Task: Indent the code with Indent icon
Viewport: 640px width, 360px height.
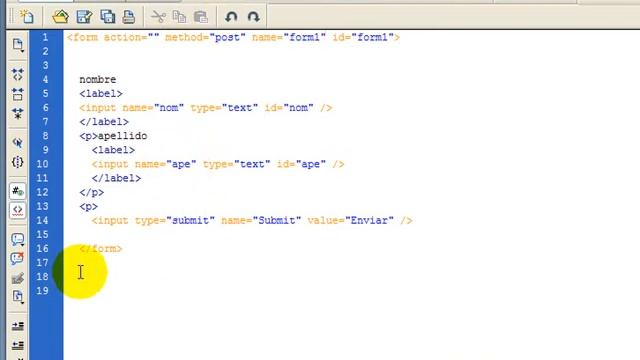Action: [18, 326]
